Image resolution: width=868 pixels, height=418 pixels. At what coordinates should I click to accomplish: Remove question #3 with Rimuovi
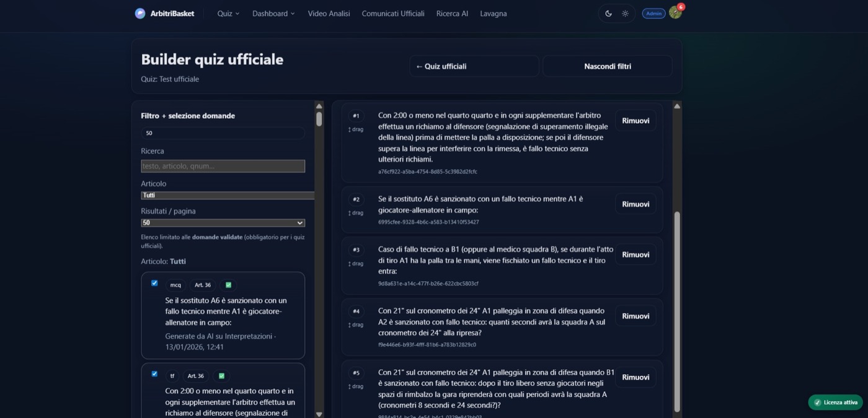pyautogui.click(x=635, y=255)
